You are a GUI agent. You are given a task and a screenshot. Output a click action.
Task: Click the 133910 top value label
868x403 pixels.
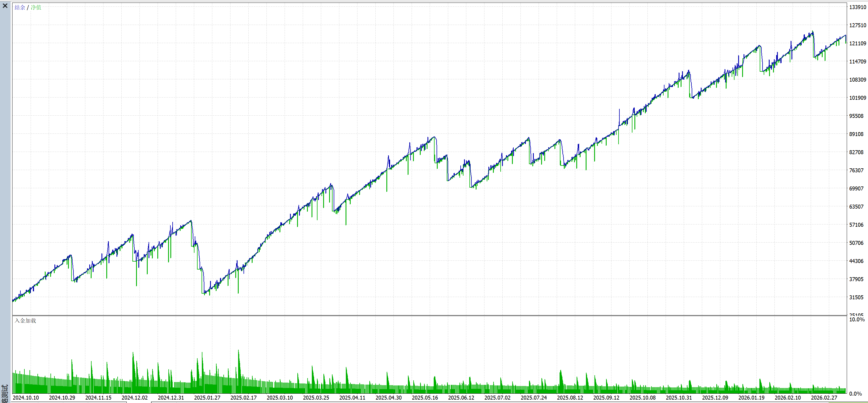coord(857,7)
